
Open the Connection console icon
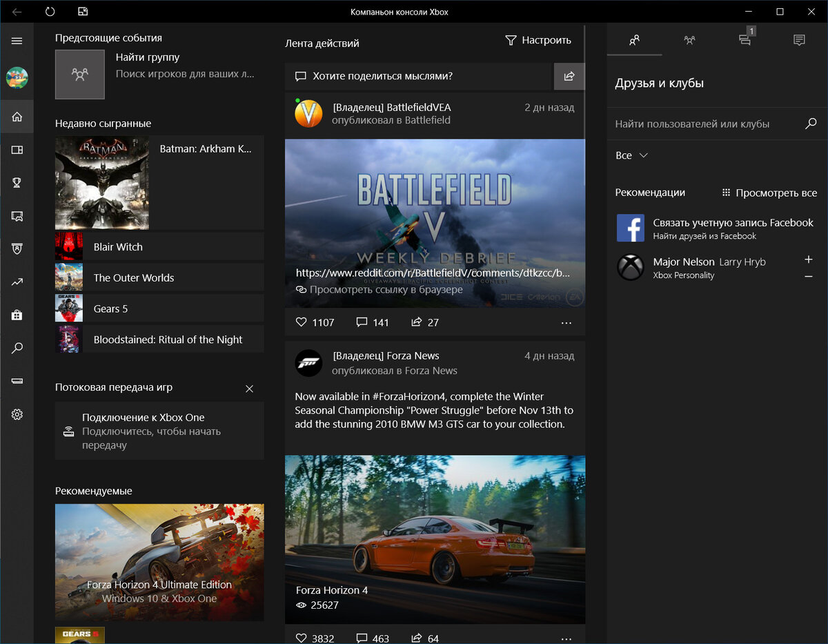17,381
